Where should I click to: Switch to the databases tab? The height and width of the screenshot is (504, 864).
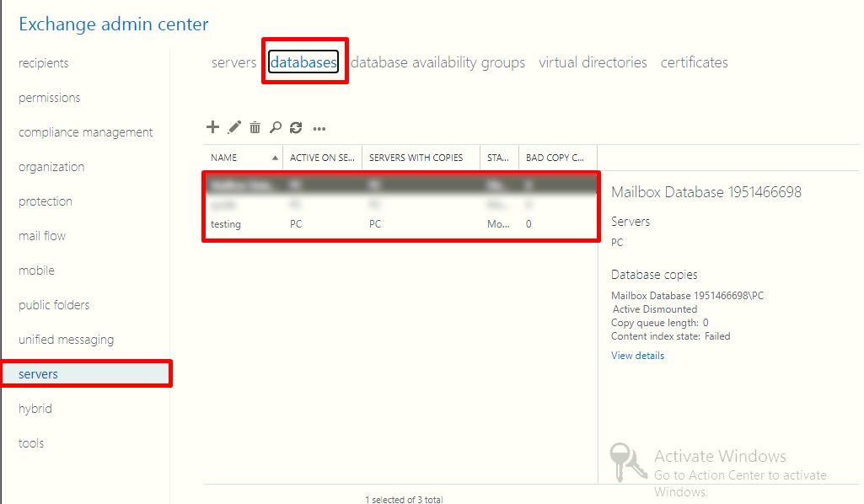[303, 62]
